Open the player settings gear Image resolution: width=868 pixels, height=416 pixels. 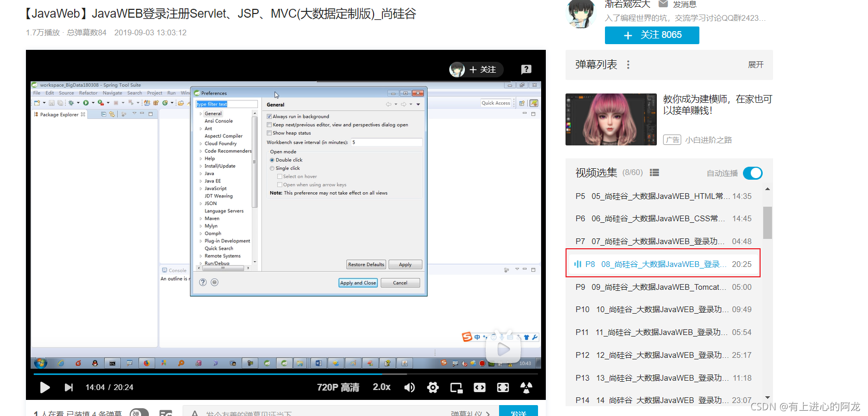tap(433, 387)
